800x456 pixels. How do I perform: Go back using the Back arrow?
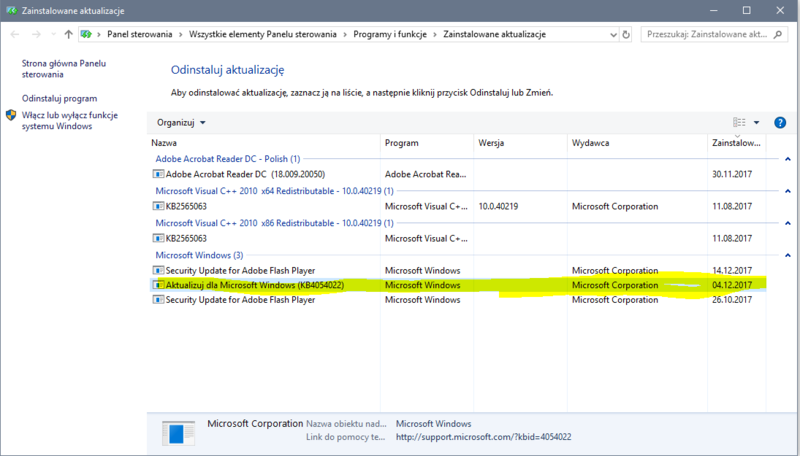pos(15,34)
